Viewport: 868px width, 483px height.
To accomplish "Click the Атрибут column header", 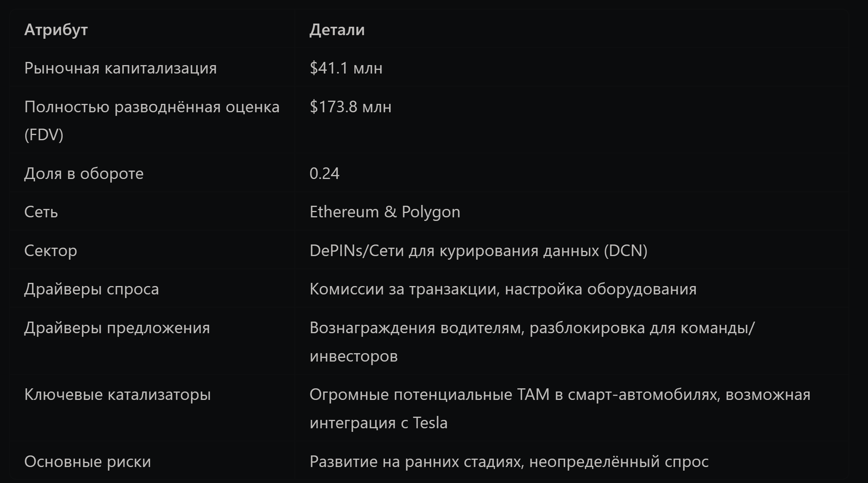I will (x=56, y=30).
